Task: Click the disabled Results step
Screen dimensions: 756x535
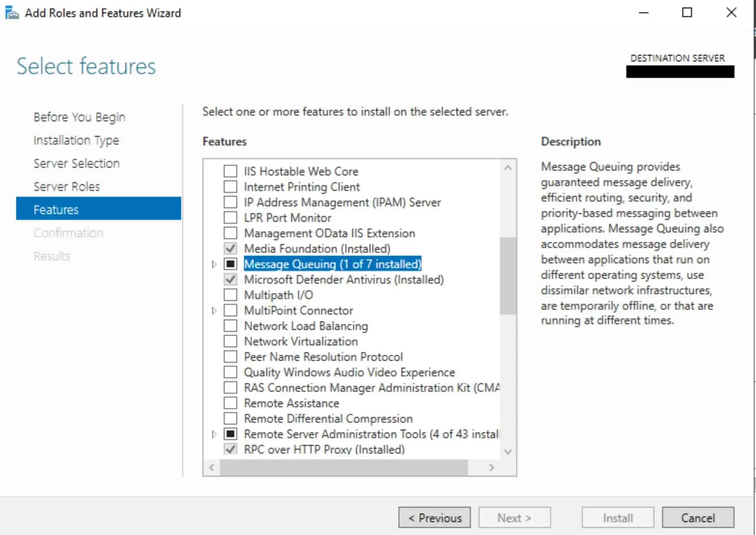Action: click(52, 256)
